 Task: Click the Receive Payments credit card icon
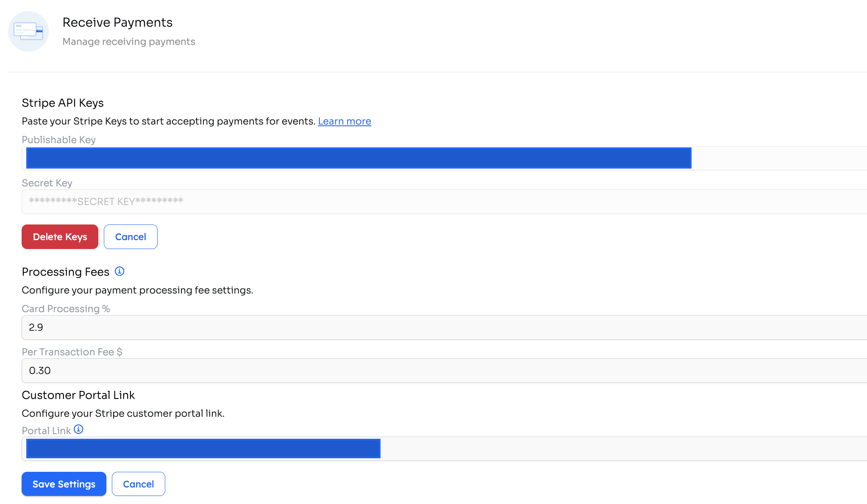[28, 31]
